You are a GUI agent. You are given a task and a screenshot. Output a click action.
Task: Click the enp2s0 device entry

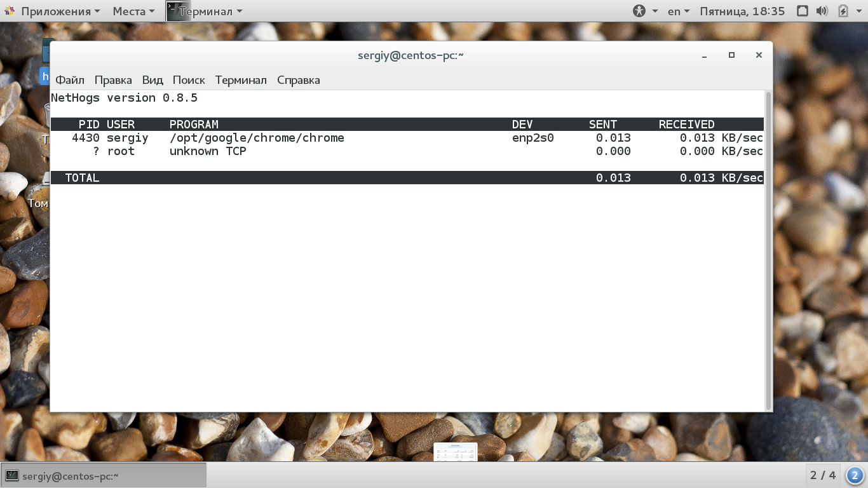[x=533, y=138]
